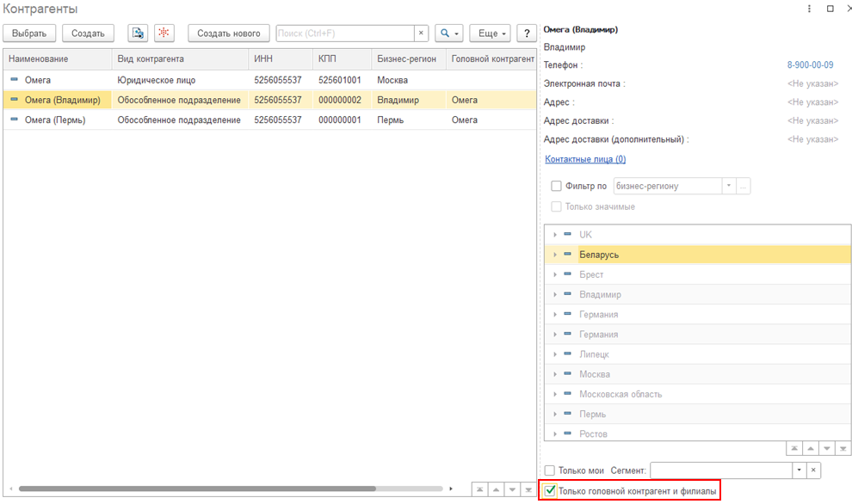Image resolution: width=852 pixels, height=504 pixels.
Task: Uncheck Только головной контрагент и филиалы
Action: point(551,491)
